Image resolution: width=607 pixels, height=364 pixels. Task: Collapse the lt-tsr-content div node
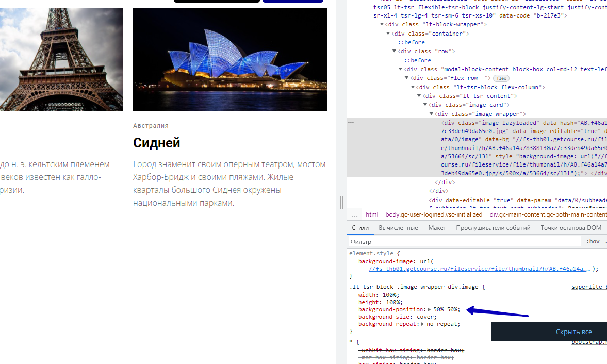[x=419, y=96]
